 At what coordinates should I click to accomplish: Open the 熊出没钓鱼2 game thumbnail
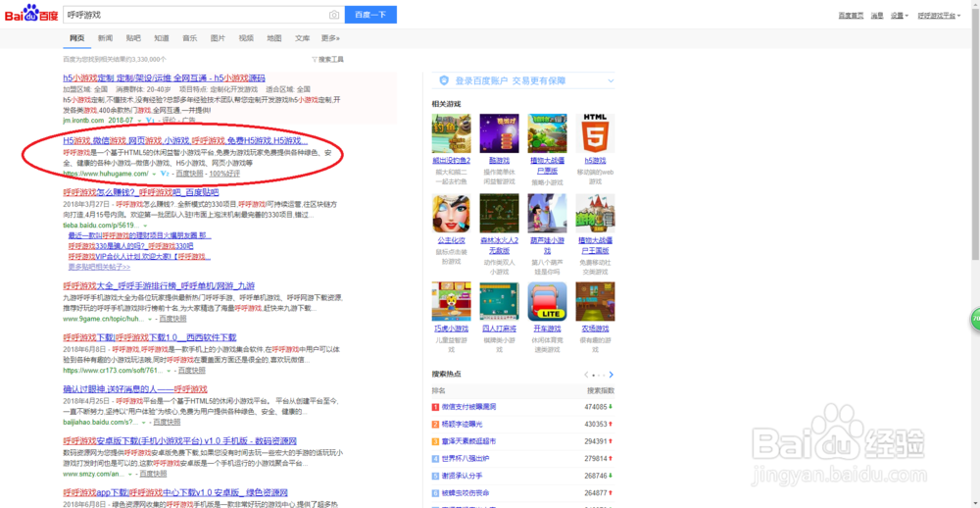(451, 133)
